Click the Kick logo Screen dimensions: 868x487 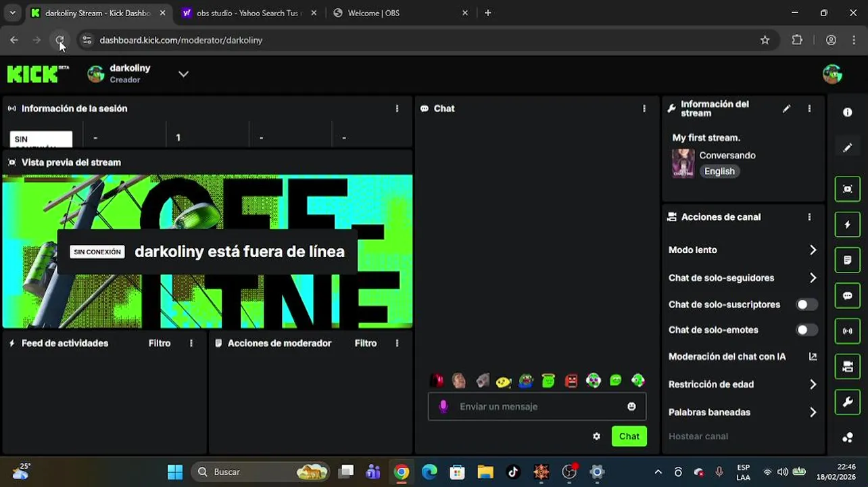point(38,74)
